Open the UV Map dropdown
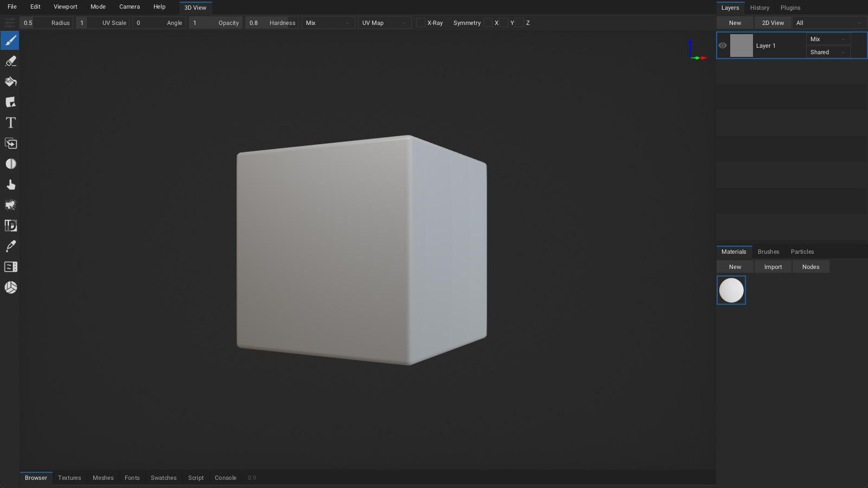Viewport: 868px width, 488px height. (x=384, y=23)
